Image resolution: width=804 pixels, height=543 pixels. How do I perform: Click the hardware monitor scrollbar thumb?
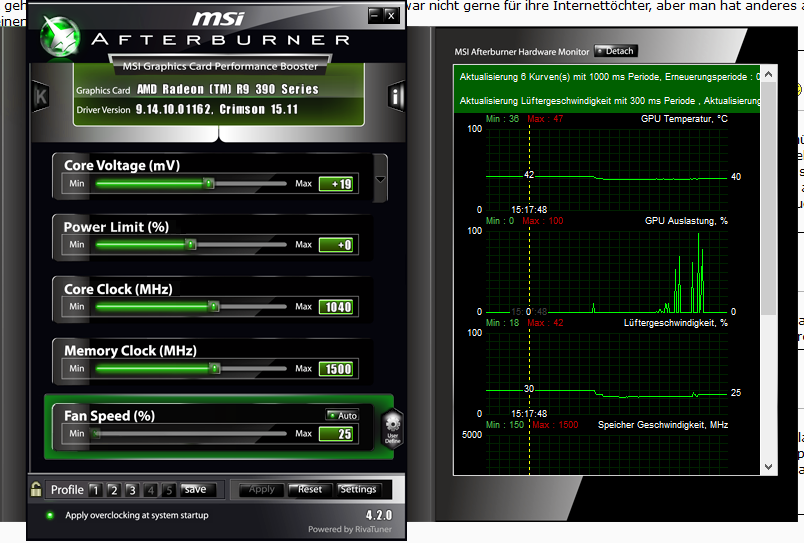[768, 200]
